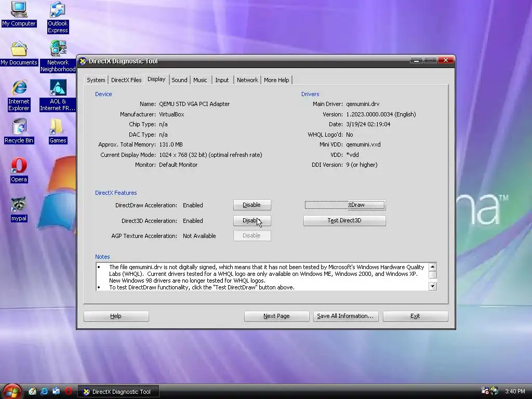
Task: Exit the DirectX Diagnostic Tool
Action: tap(415, 316)
